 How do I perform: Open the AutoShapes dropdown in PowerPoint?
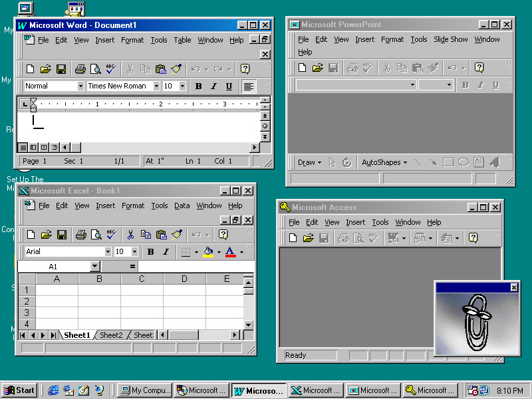(x=384, y=162)
